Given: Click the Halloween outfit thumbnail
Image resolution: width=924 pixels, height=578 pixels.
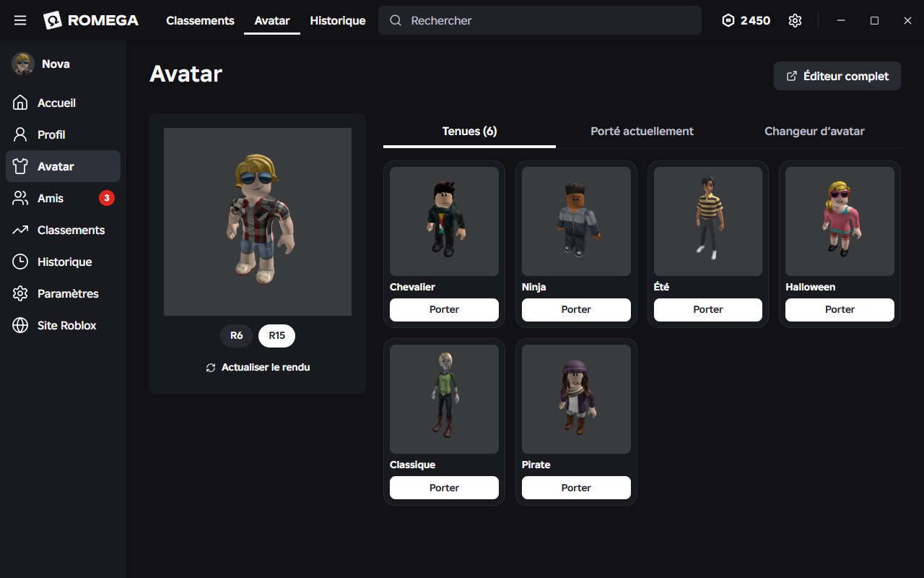Looking at the screenshot, I should tap(840, 221).
